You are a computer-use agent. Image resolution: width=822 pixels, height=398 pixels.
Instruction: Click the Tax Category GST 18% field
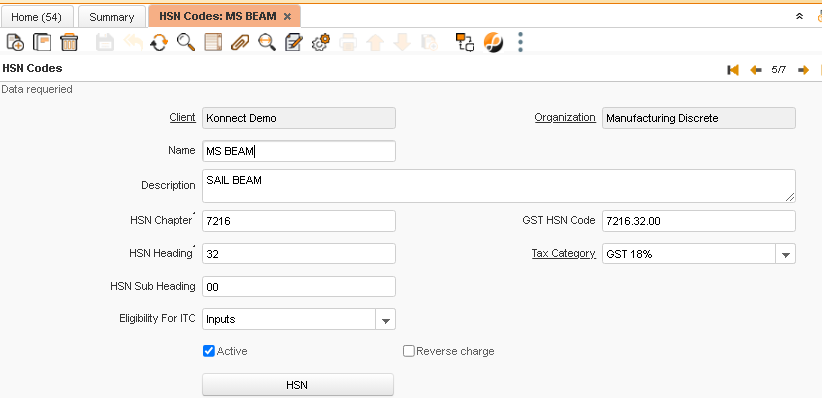point(689,254)
